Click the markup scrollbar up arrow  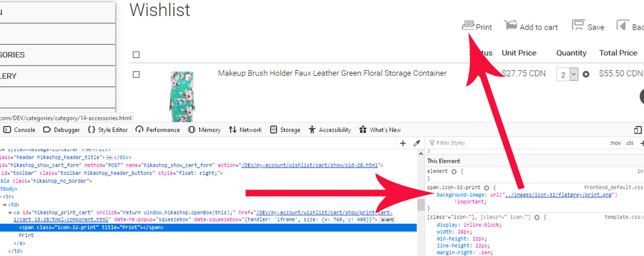pos(421,153)
